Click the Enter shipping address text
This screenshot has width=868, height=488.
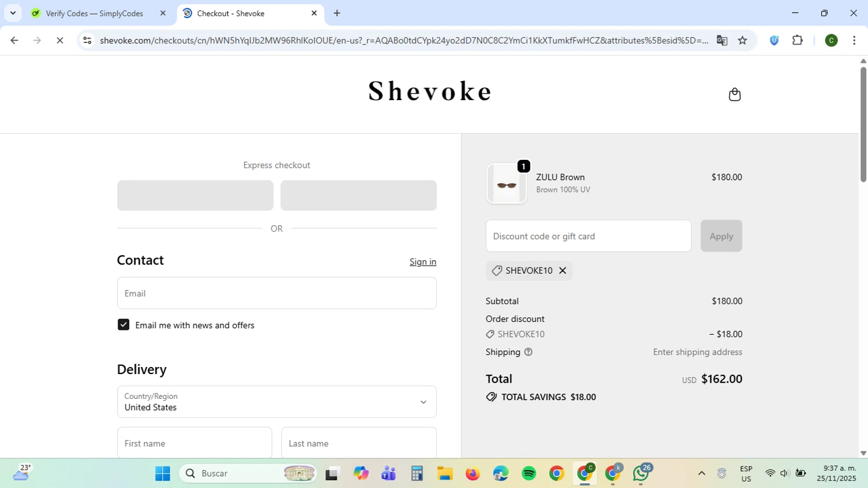tap(697, 352)
